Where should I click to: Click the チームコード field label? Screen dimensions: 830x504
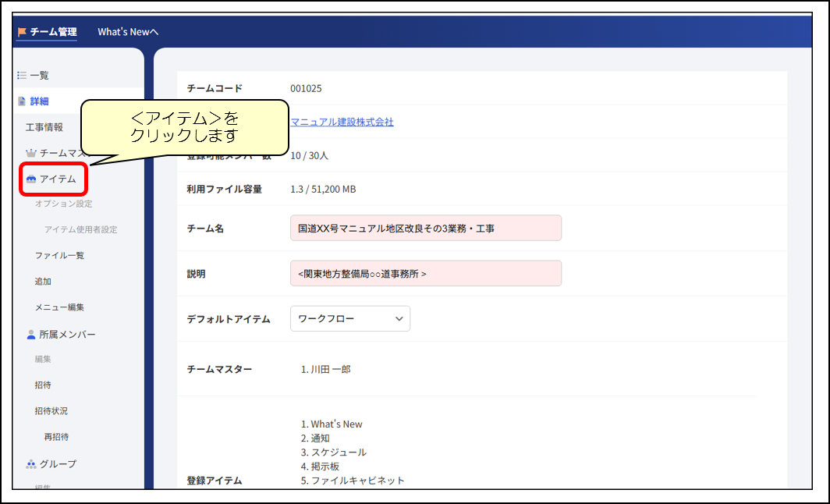coord(215,88)
